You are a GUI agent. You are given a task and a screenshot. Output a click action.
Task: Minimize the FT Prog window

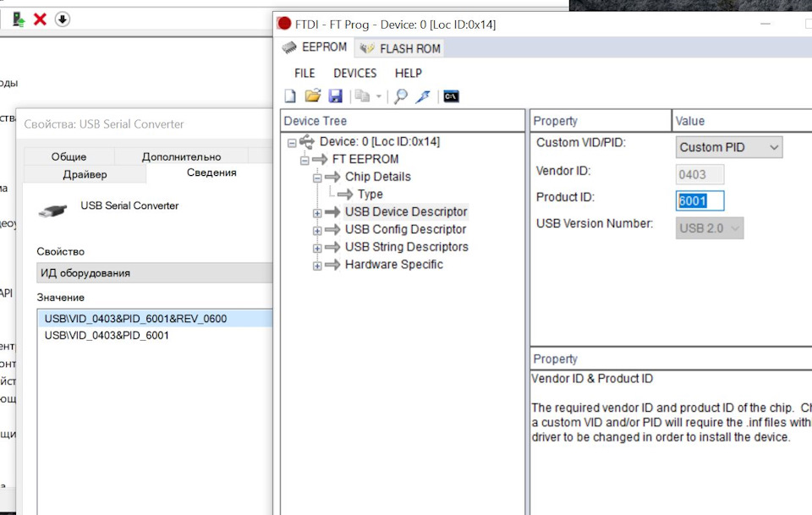click(765, 24)
